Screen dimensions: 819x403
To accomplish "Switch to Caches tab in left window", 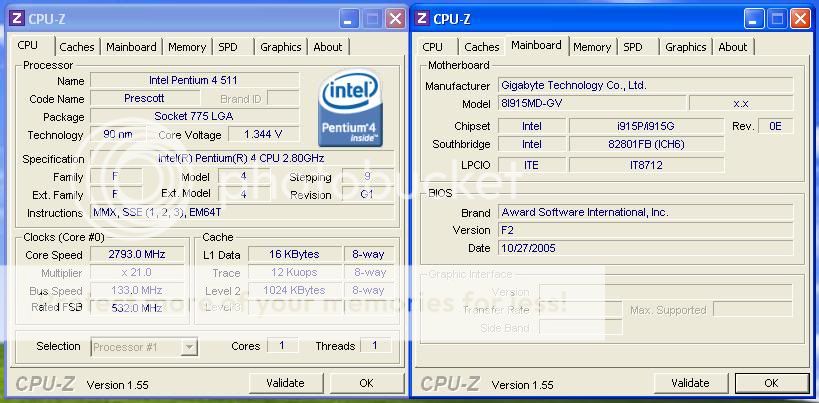I will [x=77, y=47].
